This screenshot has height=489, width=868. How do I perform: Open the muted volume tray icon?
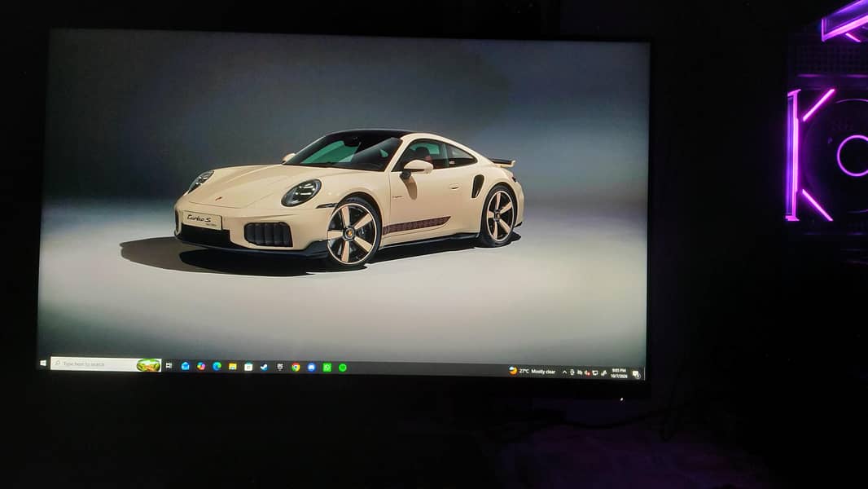coord(587,373)
